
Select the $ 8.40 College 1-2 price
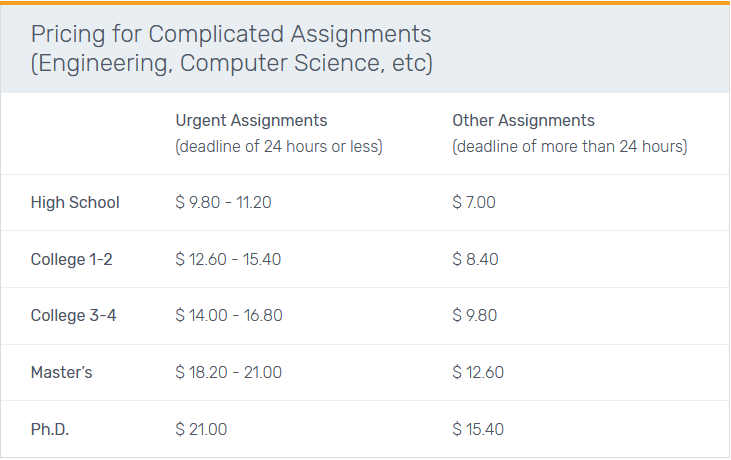pos(475,259)
